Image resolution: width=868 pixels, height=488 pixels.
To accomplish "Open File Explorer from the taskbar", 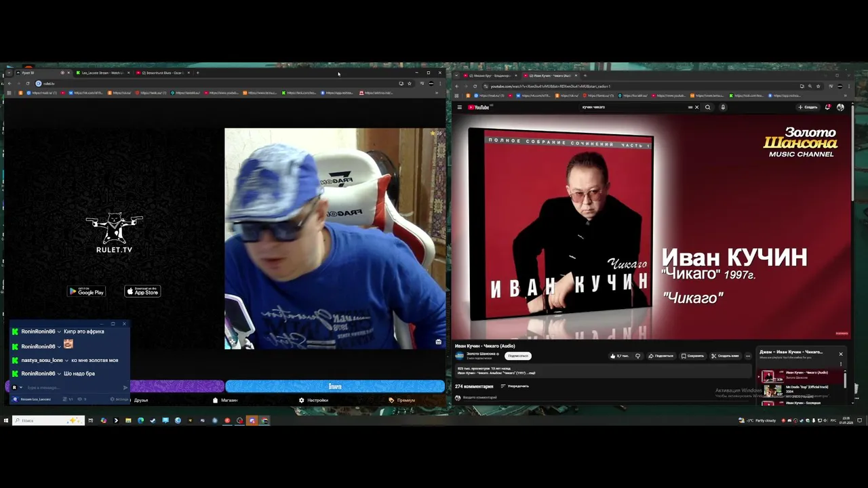I will pos(128,420).
